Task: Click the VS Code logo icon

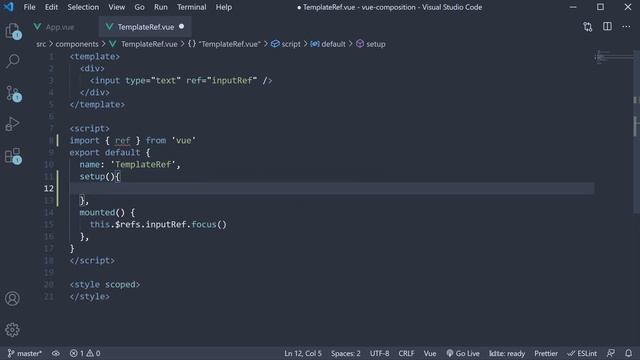Action: click(x=9, y=7)
